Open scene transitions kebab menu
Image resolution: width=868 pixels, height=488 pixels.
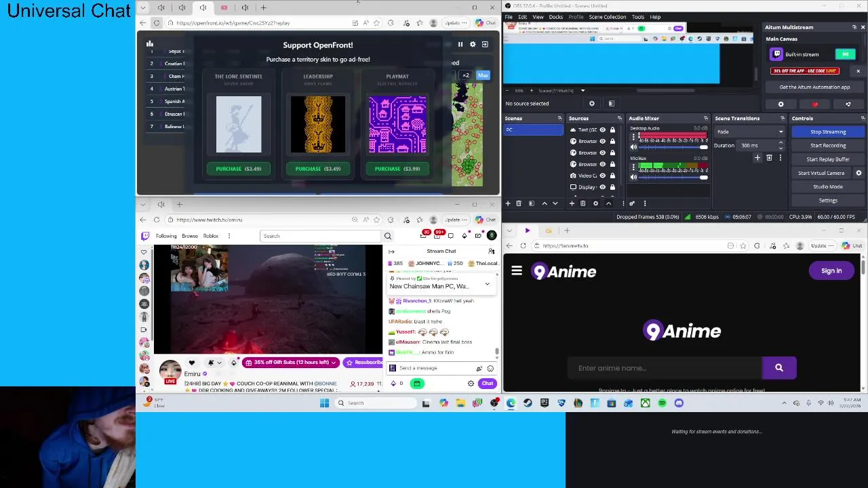[780, 158]
